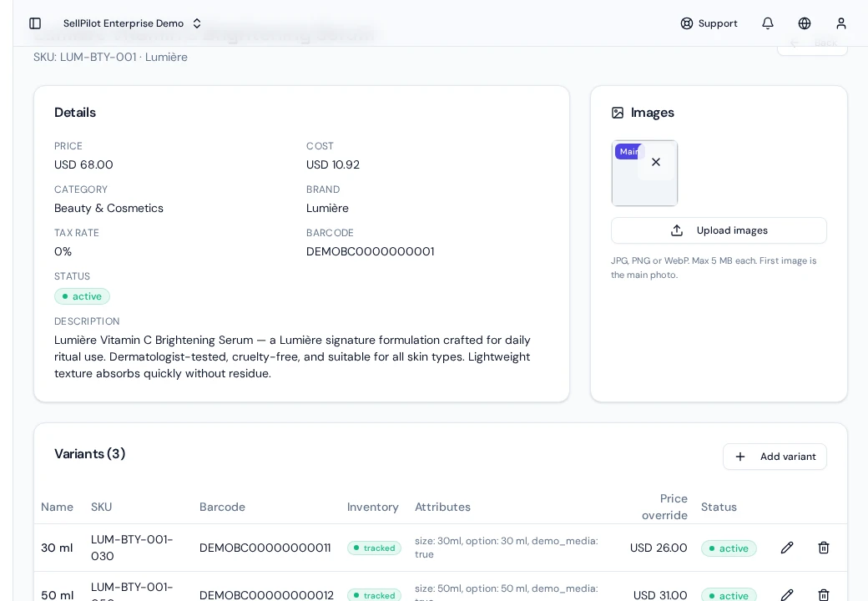
Task: Click the Add variant button
Action: point(775,457)
